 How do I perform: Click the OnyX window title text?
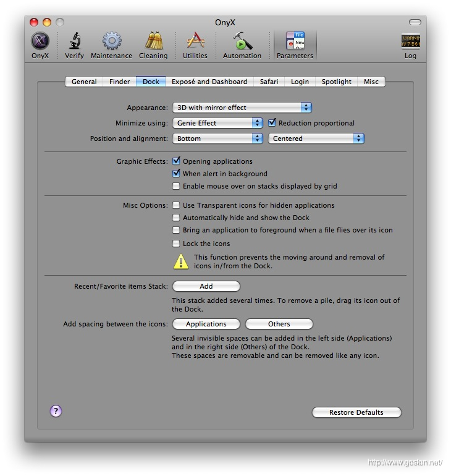(x=225, y=22)
